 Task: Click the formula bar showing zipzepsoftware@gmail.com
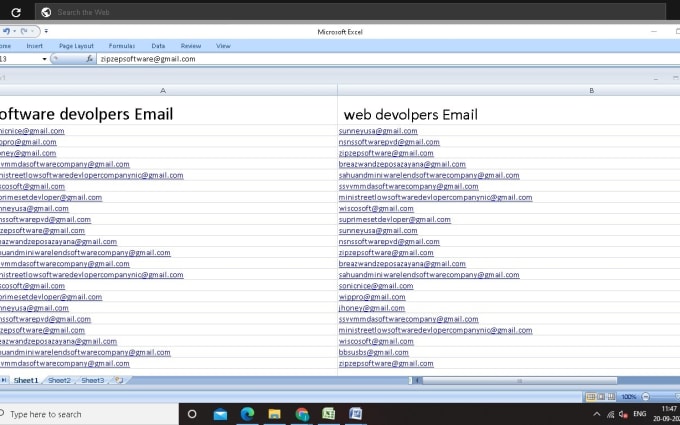point(388,59)
